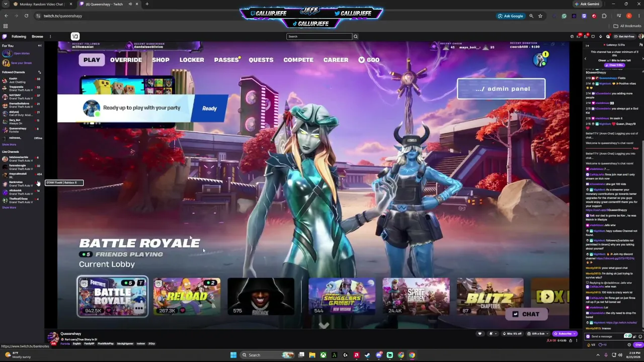
Task: Click the Ask Gemini button
Action: (587, 4)
